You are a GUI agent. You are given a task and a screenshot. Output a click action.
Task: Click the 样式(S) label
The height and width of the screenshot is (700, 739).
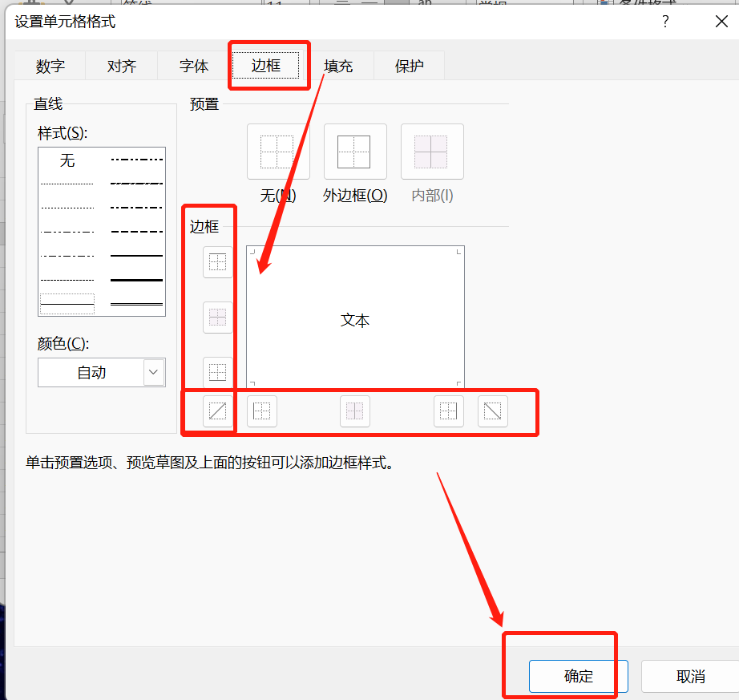tap(63, 133)
